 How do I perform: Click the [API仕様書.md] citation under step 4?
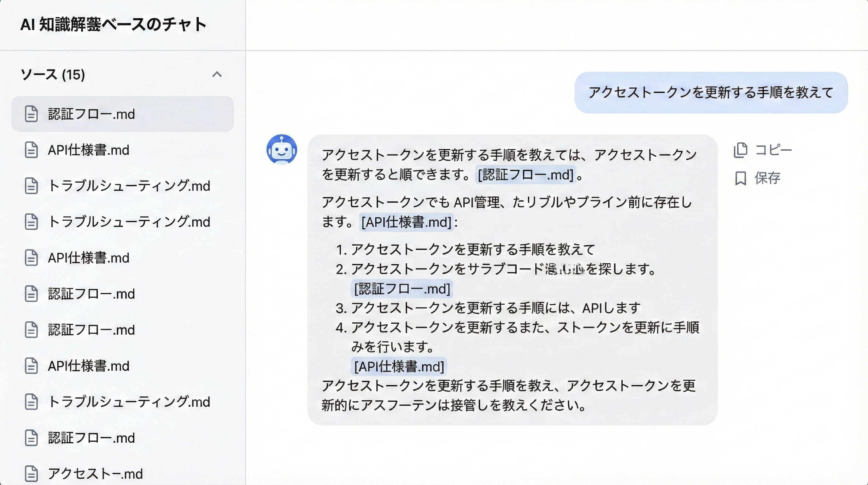coord(399,366)
